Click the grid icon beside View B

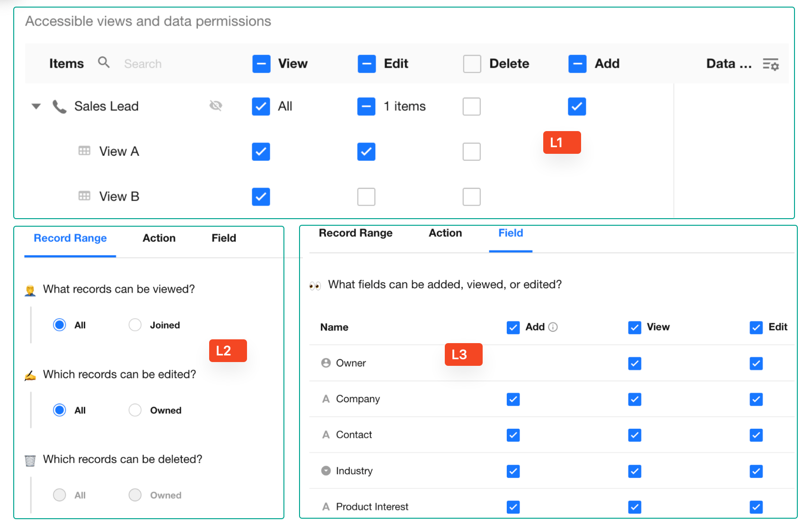coord(84,196)
